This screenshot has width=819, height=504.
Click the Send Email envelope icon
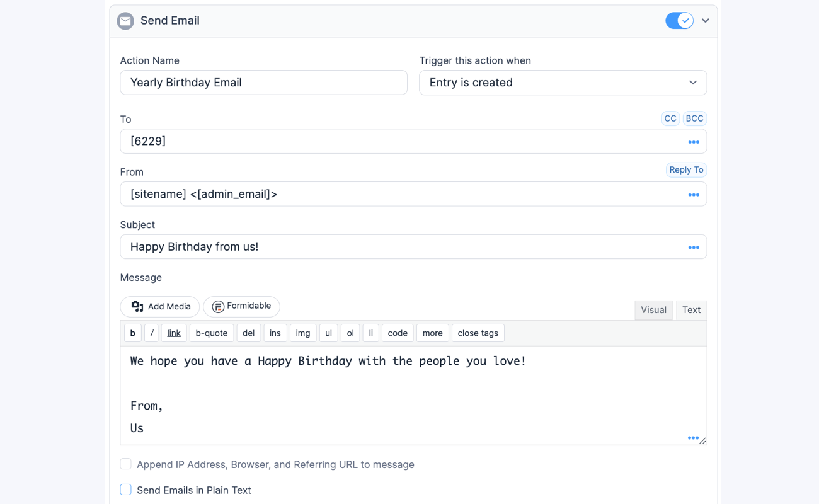click(x=125, y=20)
